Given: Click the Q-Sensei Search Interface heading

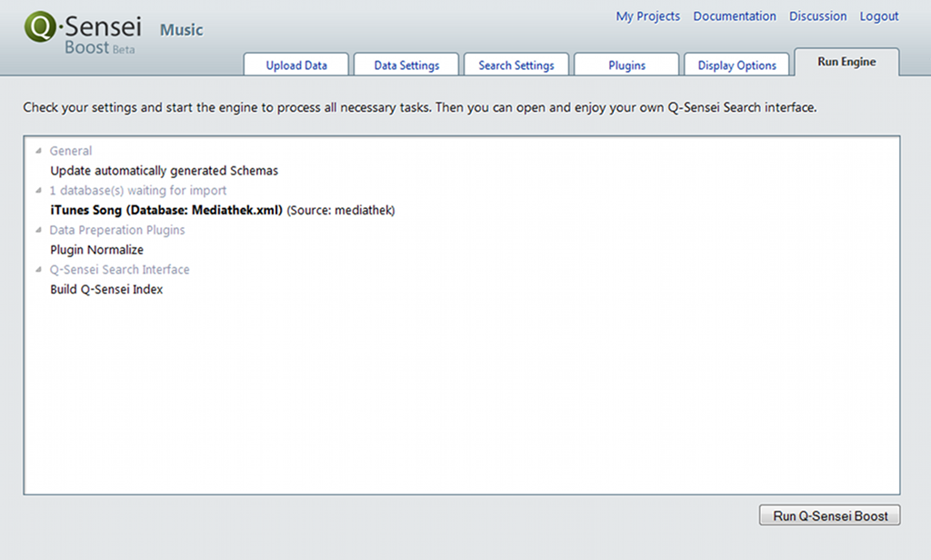Looking at the screenshot, I should (x=119, y=270).
